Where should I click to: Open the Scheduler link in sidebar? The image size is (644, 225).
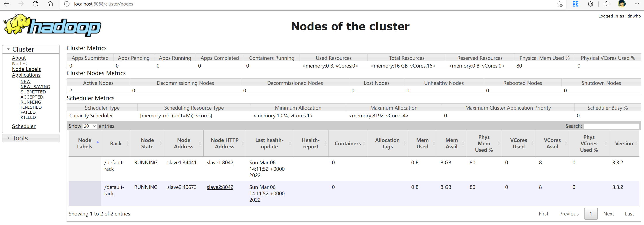tap(24, 126)
